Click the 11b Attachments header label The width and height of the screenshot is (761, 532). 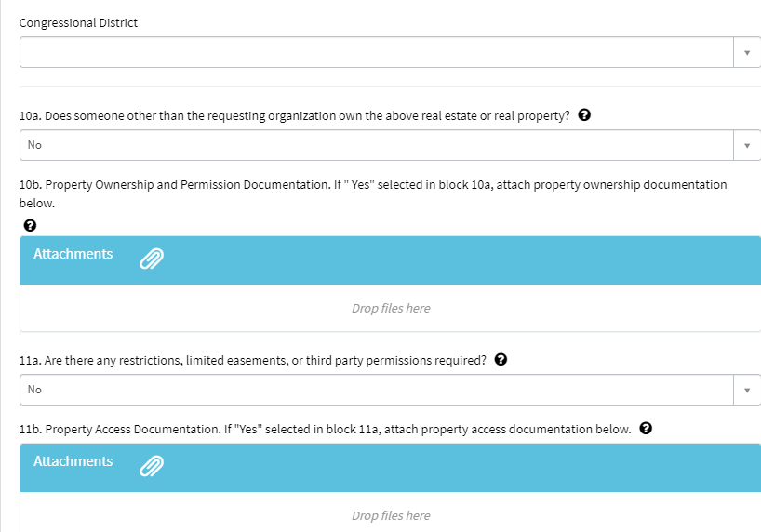(x=73, y=461)
